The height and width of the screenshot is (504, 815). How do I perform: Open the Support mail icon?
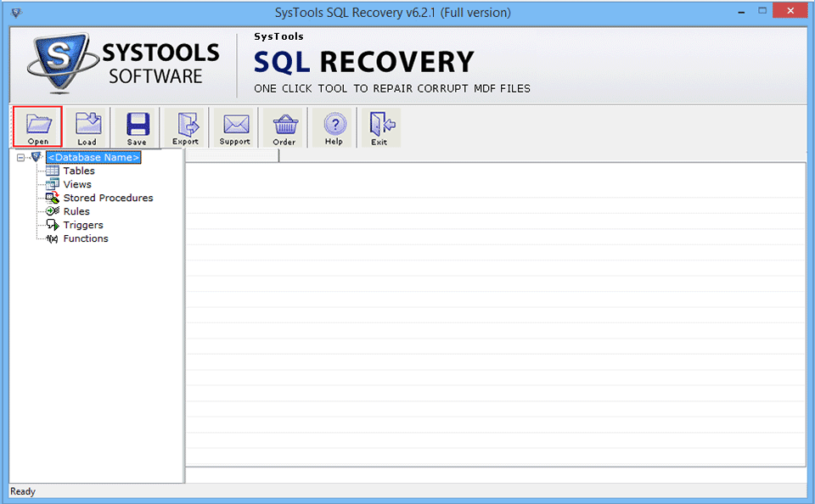pos(233,126)
